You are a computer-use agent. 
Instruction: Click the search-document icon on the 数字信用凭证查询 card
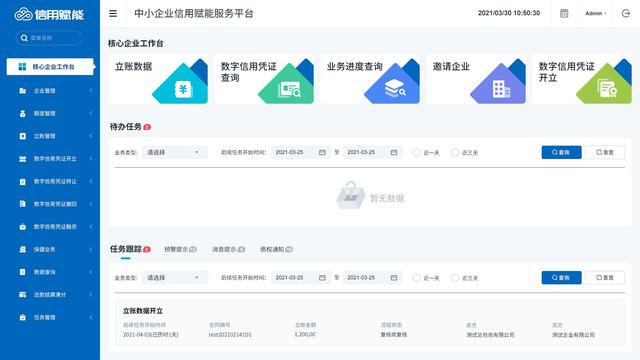pyautogui.click(x=289, y=90)
